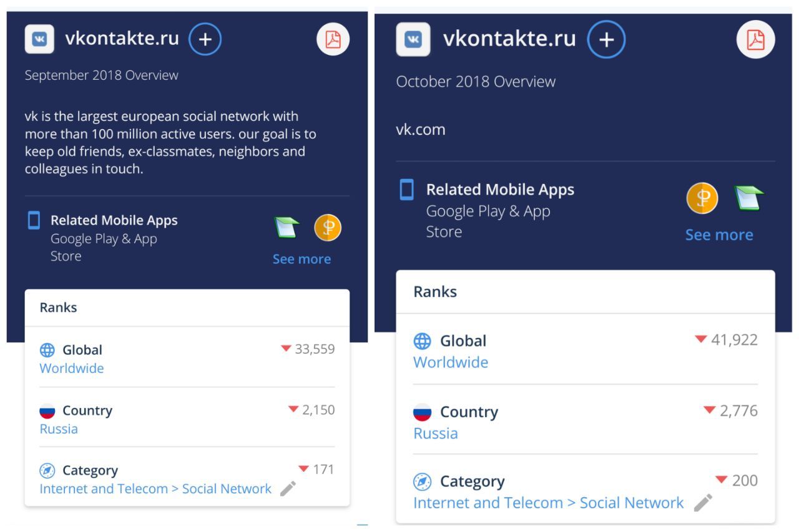
Task: Download PDF in September 2018 overview
Action: point(333,39)
